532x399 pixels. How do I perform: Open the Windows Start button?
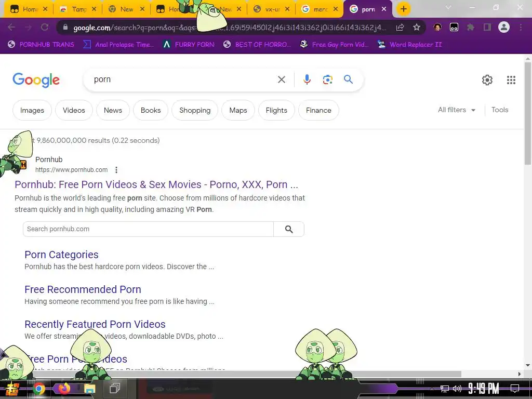click(x=12, y=389)
